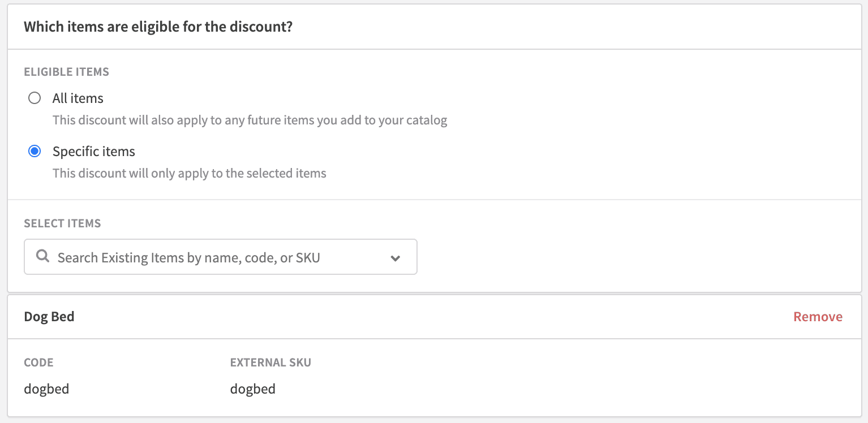This screenshot has width=868, height=423.
Task: Select the 'Specific items' radio button
Action: tap(35, 151)
